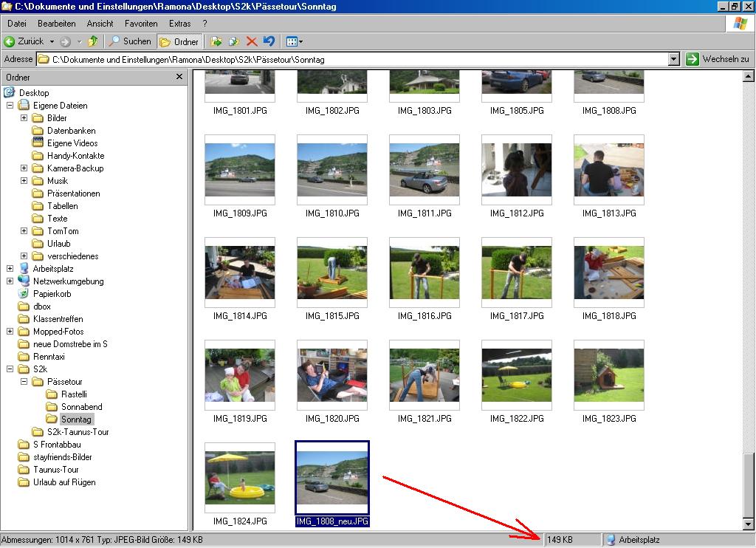Click the blue Undo arrow icon
The image size is (756, 548).
pos(269,42)
